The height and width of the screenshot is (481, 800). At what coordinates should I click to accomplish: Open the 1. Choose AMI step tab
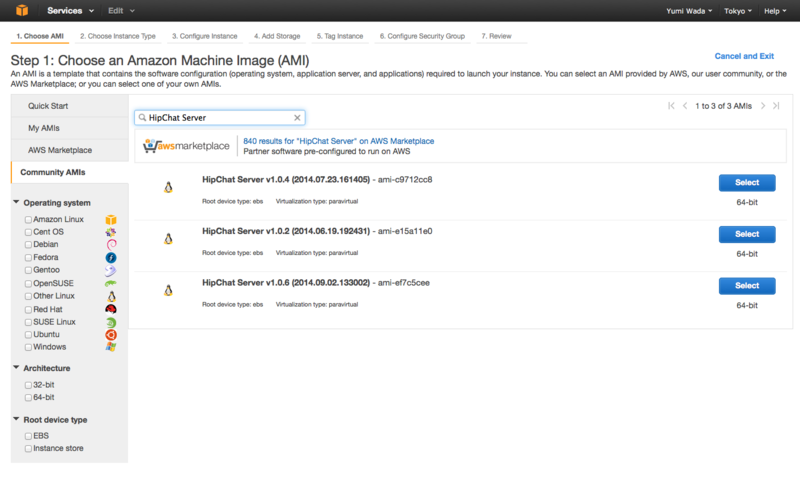[x=40, y=36]
